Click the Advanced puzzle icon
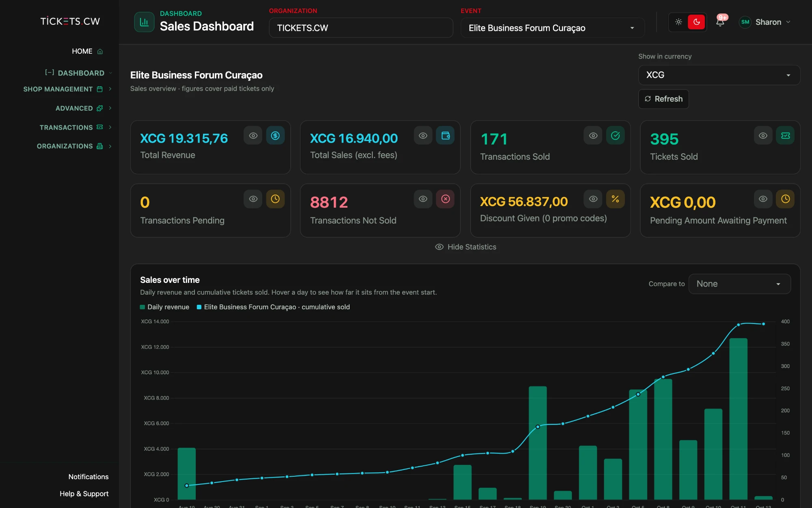 (x=99, y=108)
